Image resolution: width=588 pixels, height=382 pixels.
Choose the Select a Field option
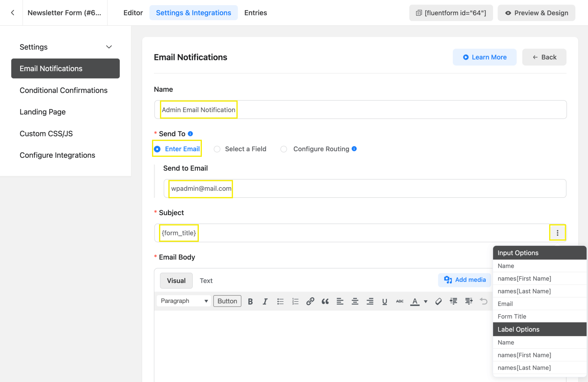click(x=217, y=149)
